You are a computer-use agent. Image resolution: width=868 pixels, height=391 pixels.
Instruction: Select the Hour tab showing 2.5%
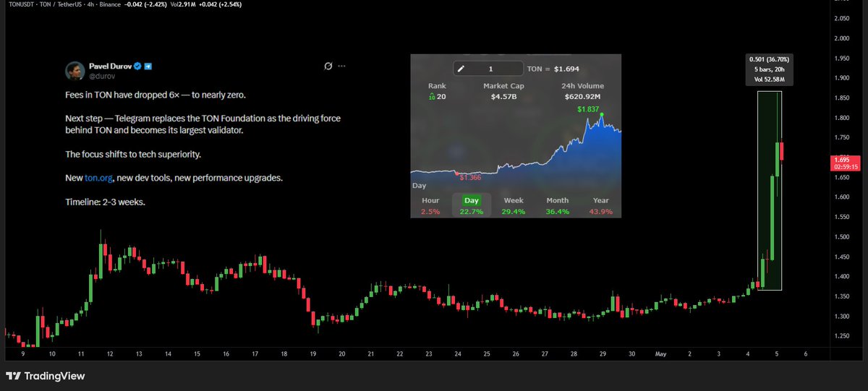coord(430,205)
